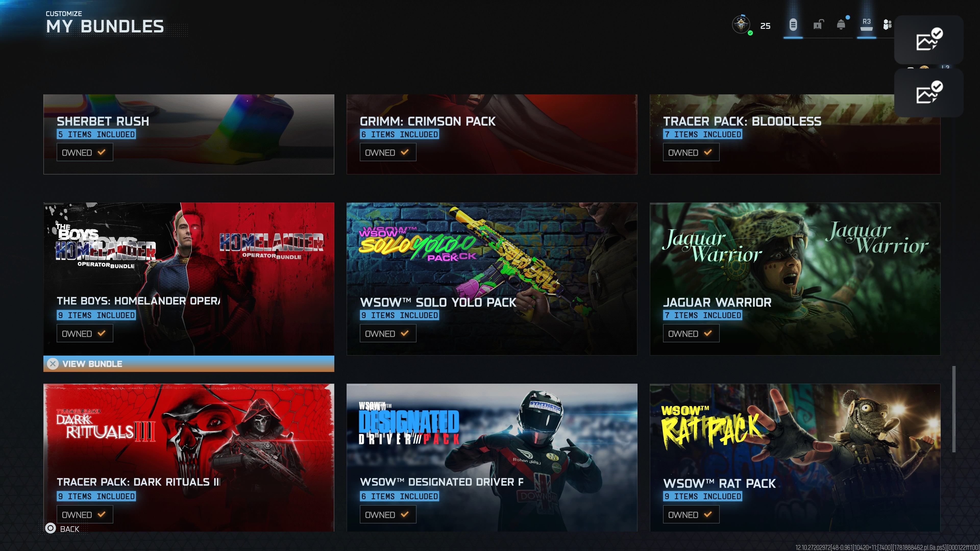The image size is (980, 551).
Task: Click the "GRIMM: CRIMSON PACK" title
Action: point(428,121)
